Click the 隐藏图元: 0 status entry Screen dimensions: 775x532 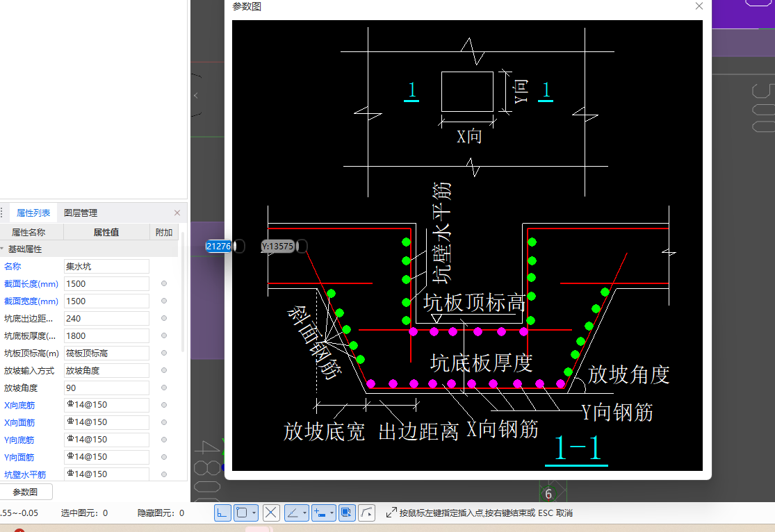click(x=161, y=513)
